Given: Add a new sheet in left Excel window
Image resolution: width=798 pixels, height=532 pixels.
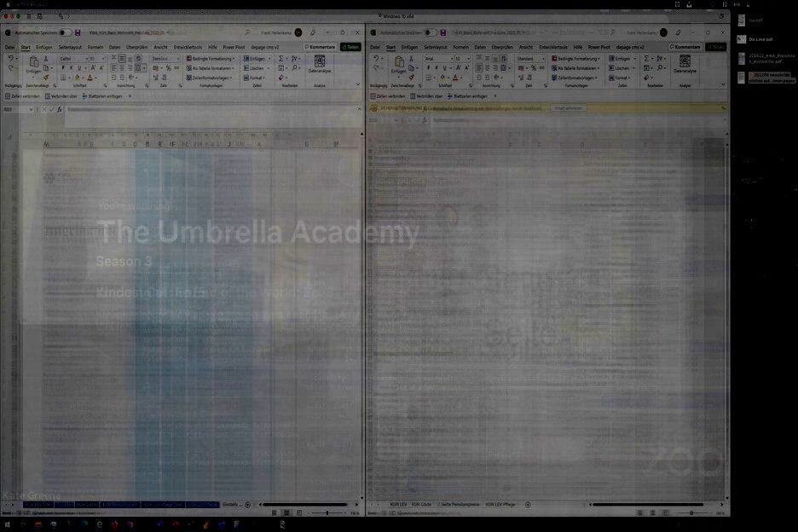Looking at the screenshot, I should (x=248, y=505).
